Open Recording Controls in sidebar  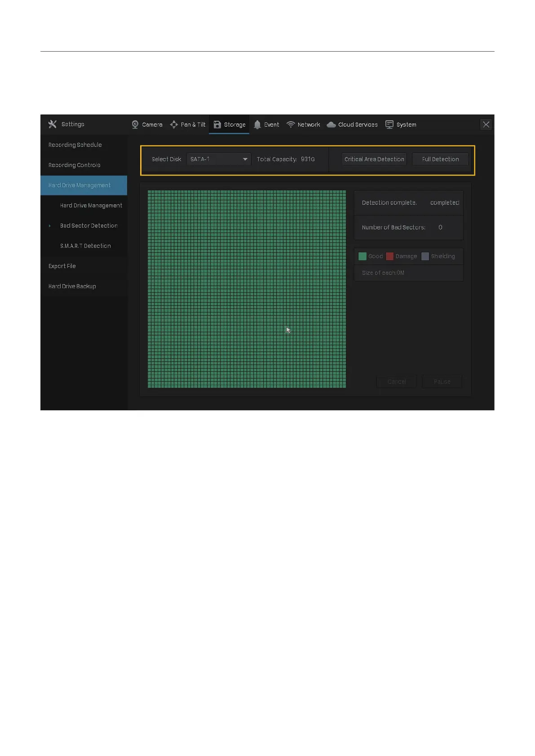click(84, 165)
